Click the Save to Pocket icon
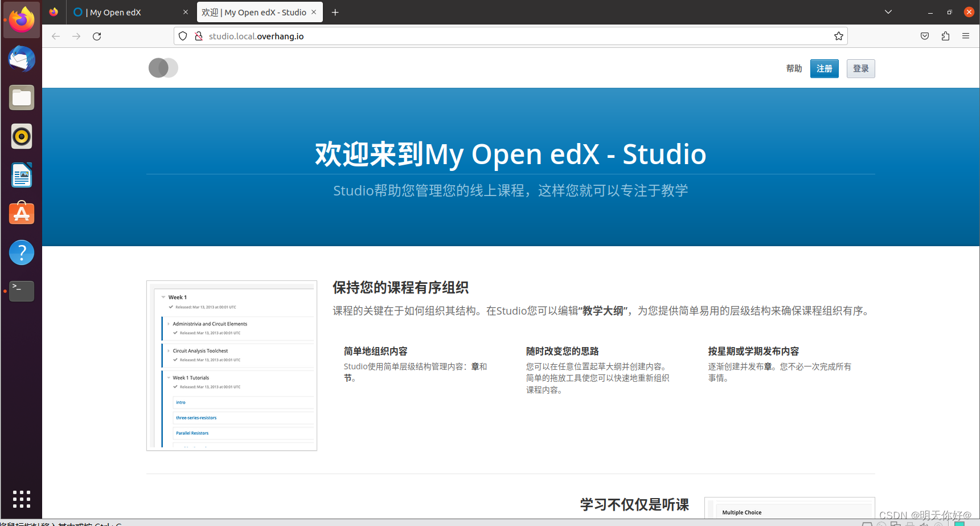The height and width of the screenshot is (526, 980). click(924, 35)
